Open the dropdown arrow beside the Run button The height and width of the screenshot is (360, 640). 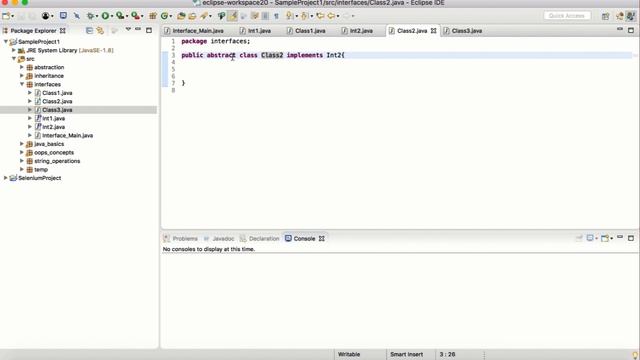click(x=112, y=16)
